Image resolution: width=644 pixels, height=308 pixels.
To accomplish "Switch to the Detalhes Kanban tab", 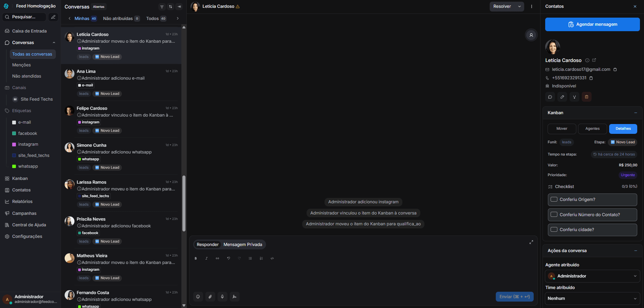I will tap(623, 129).
